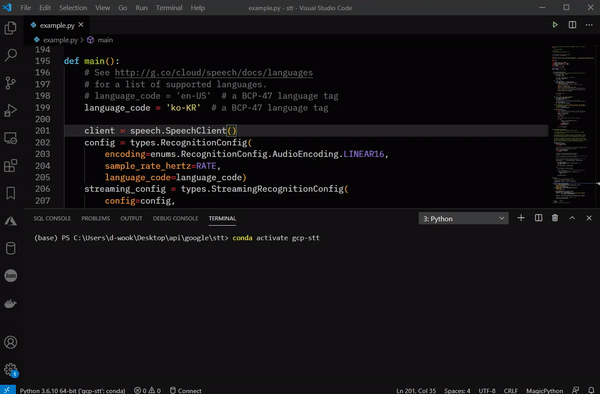This screenshot has width=600, height=394.
Task: Open the Edit menu
Action: (x=45, y=8)
